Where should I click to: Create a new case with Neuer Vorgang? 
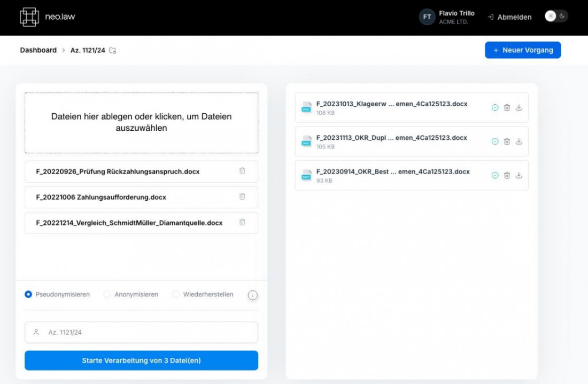click(x=523, y=50)
